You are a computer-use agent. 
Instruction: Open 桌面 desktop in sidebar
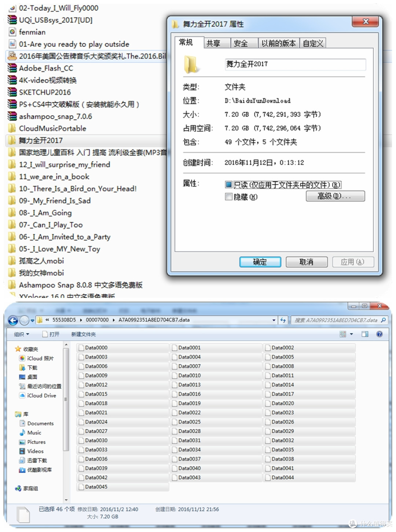click(28, 377)
